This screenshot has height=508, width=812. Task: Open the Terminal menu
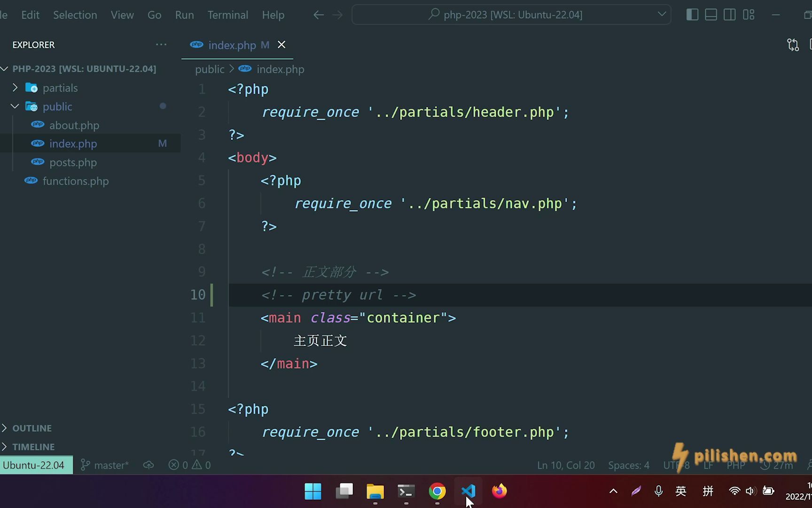[227, 15]
